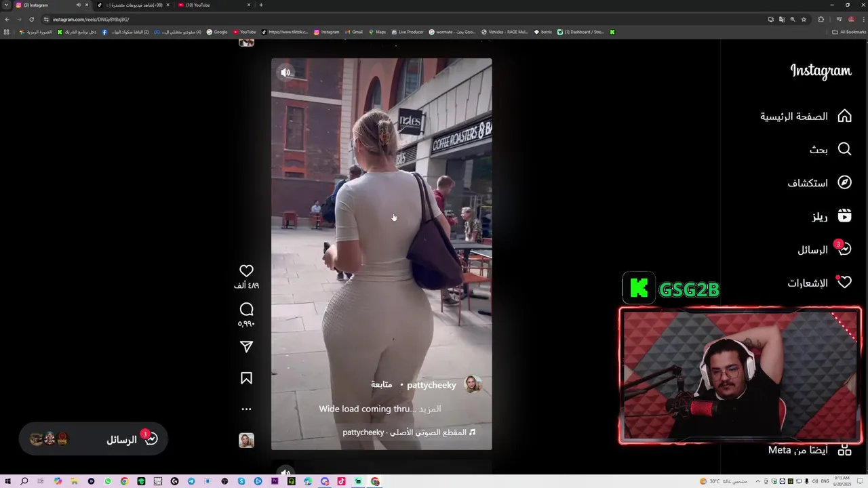Switch ENG input language in taskbar
The height and width of the screenshot is (488, 868).
pyautogui.click(x=825, y=481)
